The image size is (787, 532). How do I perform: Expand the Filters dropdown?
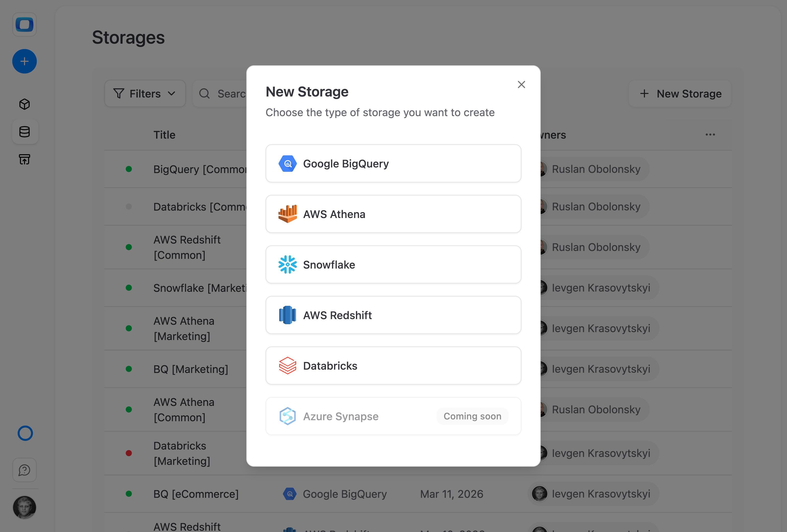(x=145, y=93)
